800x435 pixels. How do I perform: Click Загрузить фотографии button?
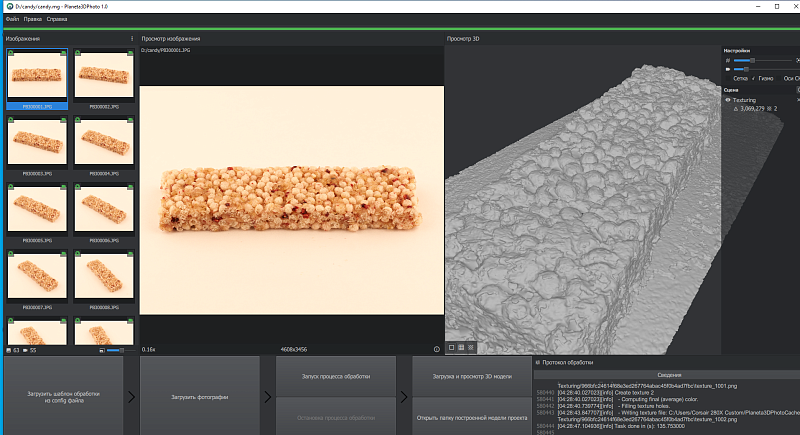coord(199,397)
